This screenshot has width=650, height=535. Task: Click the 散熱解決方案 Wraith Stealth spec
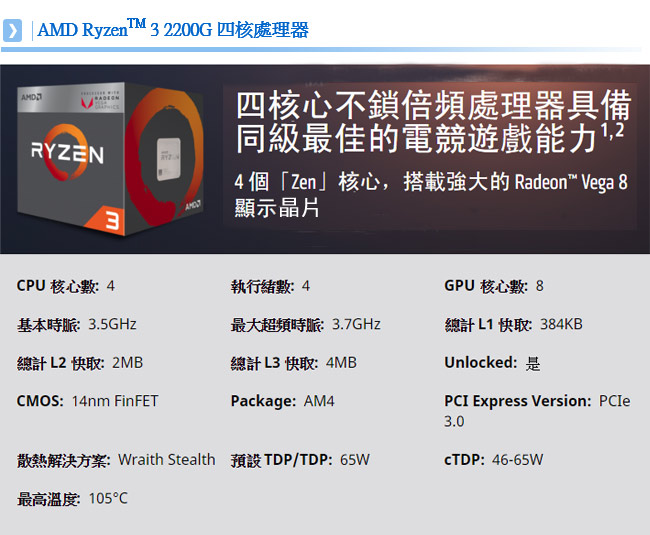(x=116, y=460)
